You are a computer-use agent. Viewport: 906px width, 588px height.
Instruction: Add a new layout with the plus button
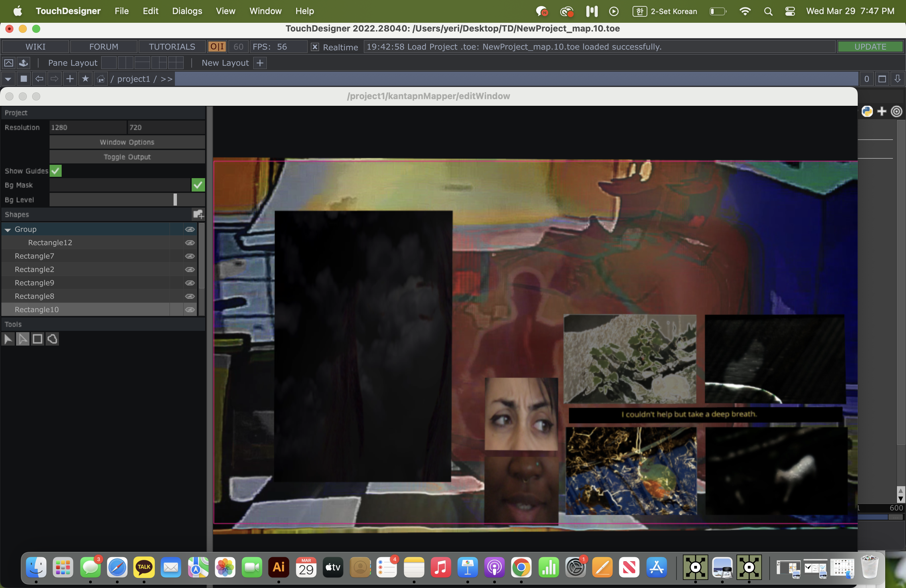click(x=260, y=63)
